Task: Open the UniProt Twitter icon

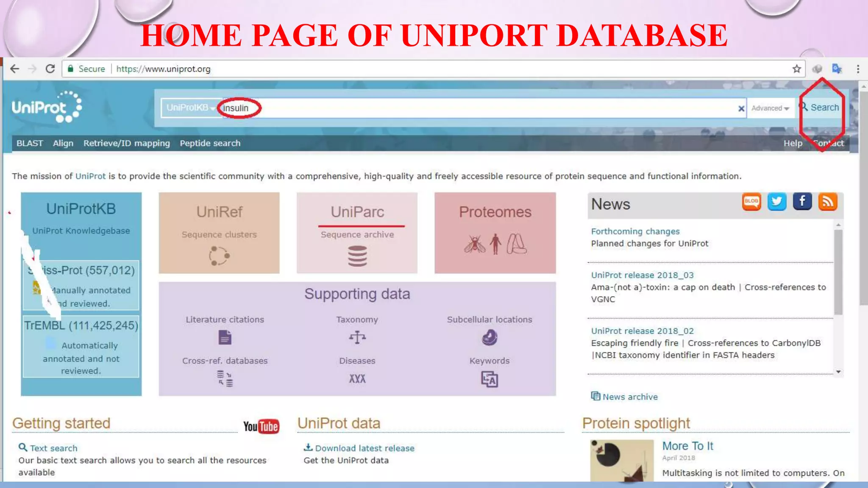Action: [x=777, y=202]
